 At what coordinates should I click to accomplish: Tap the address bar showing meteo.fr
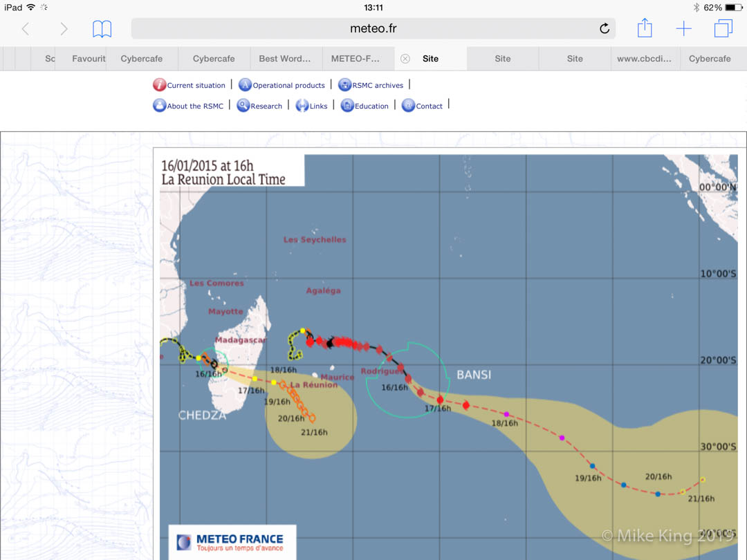[x=373, y=28]
